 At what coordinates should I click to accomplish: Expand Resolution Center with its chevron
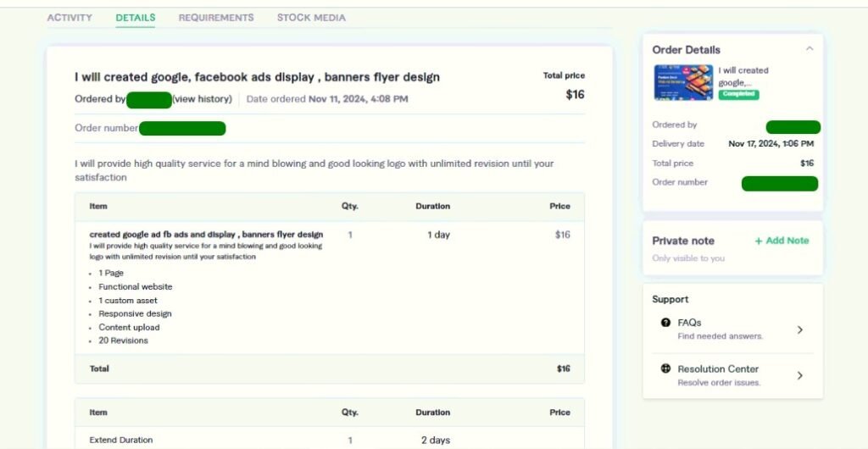point(799,375)
